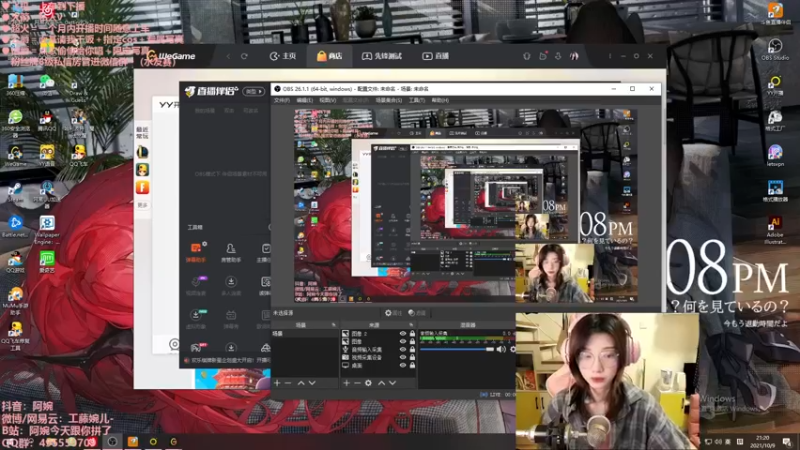Pop out the 来源 dock panel icon
This screenshot has height=450, width=800.
[x=411, y=325]
